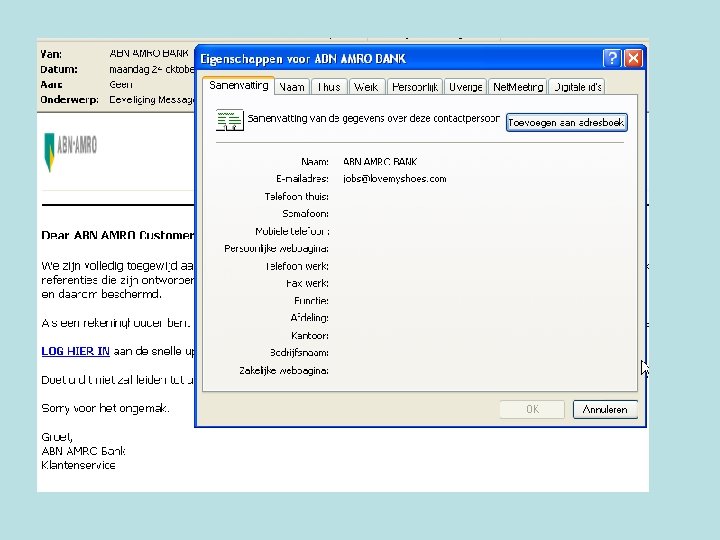Click Toevoegen aan adresboek button
Image resolution: width=720 pixels, height=540 pixels.
tap(567, 123)
